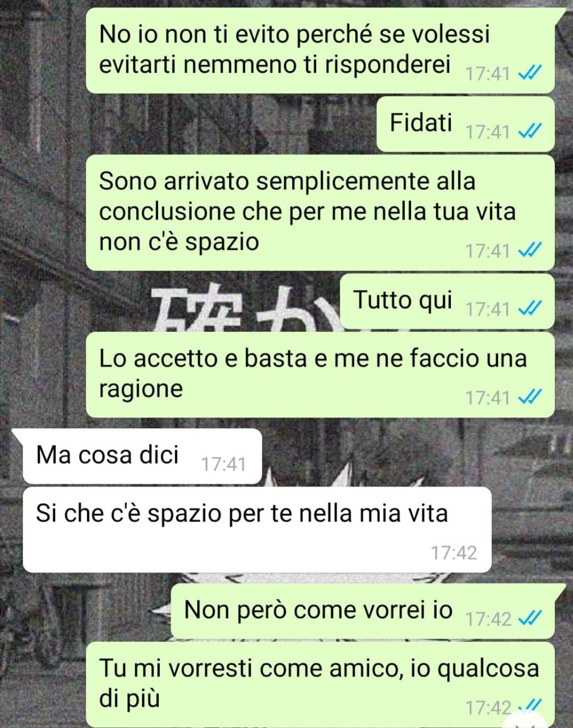Tap the 17:41 timestamp beside 'Ma cosa dici'

[x=224, y=465]
